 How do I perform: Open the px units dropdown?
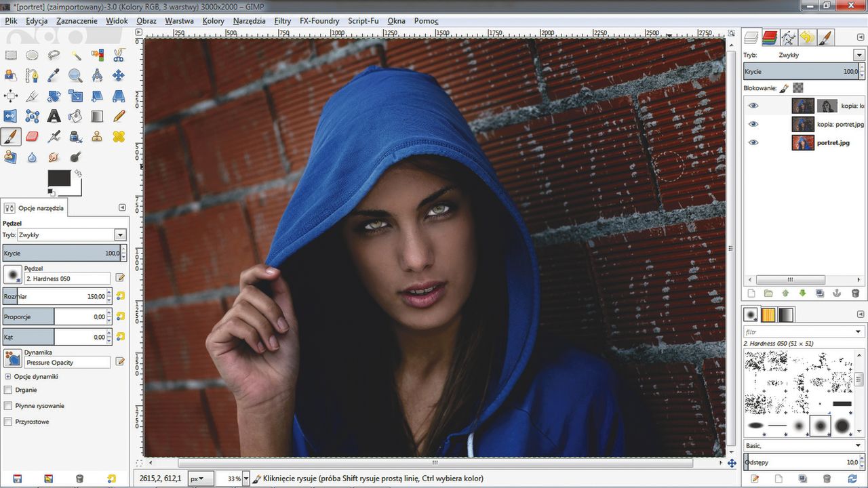click(x=201, y=479)
